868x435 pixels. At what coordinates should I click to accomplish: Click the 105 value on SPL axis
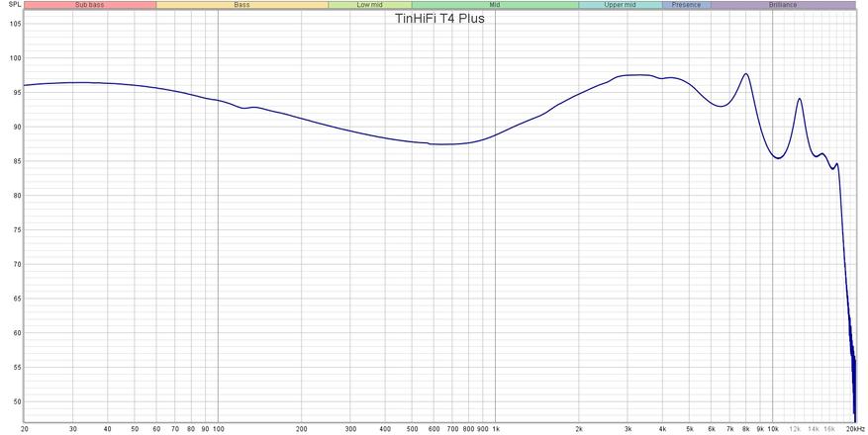(x=16, y=24)
